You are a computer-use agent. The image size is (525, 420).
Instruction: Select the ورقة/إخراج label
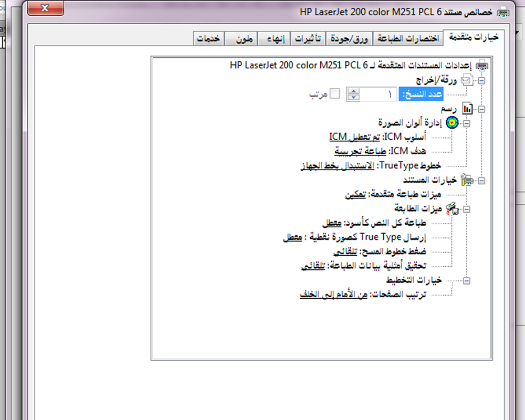click(436, 80)
